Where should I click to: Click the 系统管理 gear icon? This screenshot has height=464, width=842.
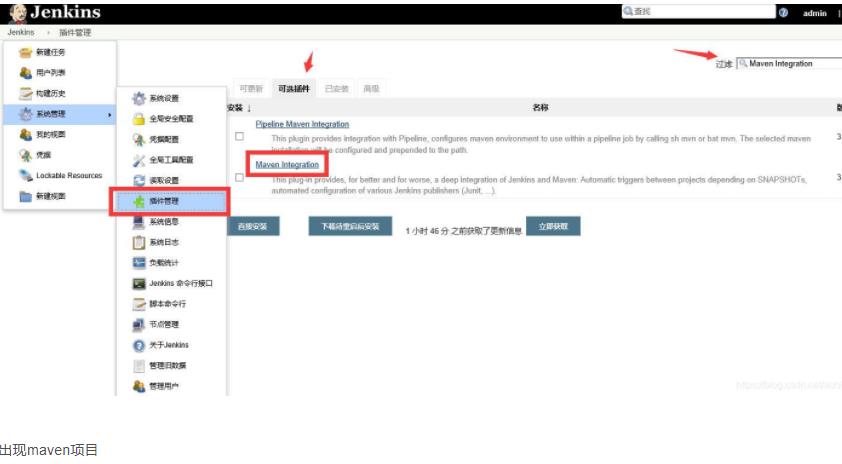(x=26, y=114)
